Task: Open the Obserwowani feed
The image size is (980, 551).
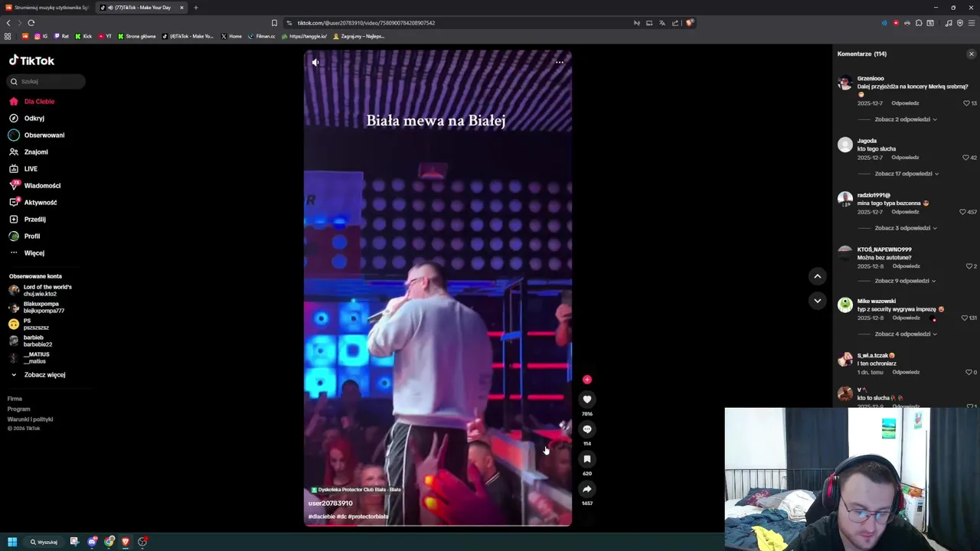Action: pyautogui.click(x=44, y=135)
